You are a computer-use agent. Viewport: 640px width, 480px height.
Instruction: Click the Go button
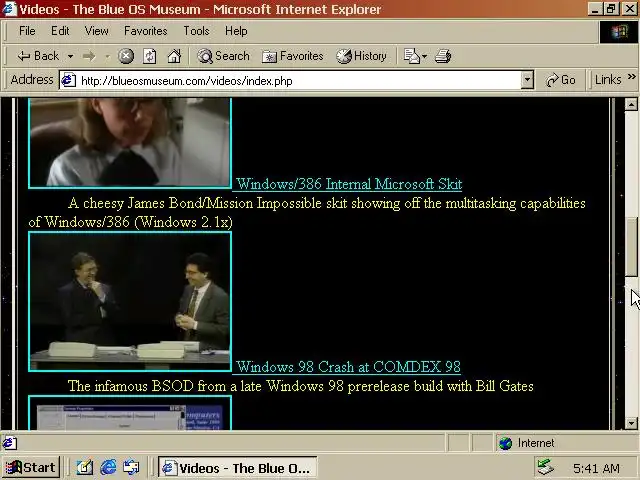click(x=561, y=80)
